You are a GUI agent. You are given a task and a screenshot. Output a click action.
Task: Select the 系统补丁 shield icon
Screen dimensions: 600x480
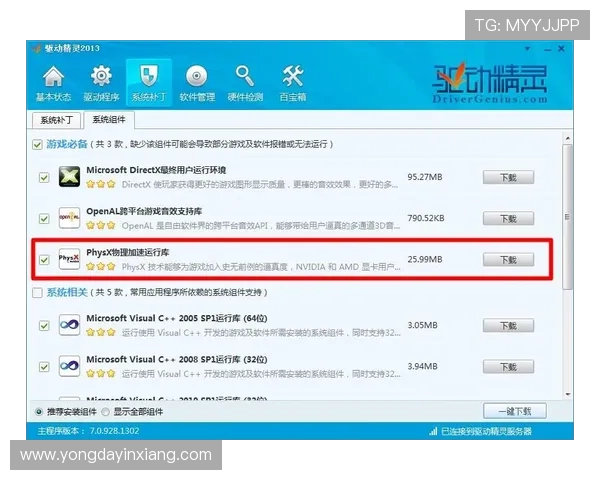click(x=149, y=83)
